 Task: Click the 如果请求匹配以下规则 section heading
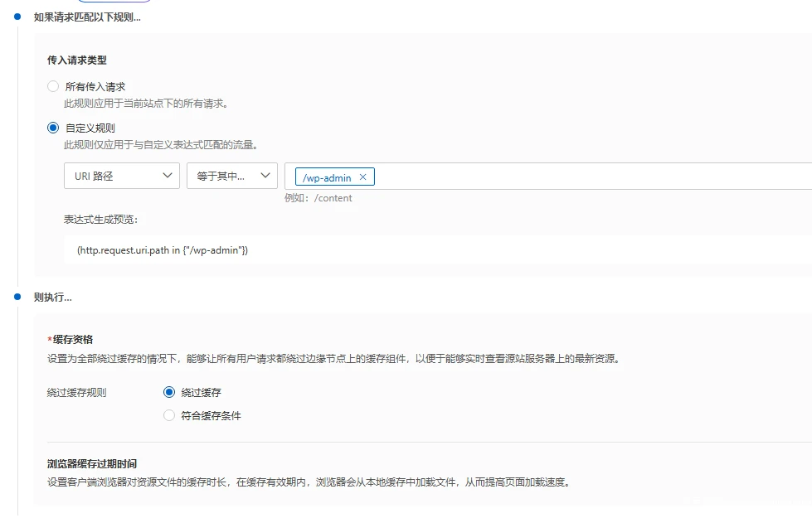[87, 17]
